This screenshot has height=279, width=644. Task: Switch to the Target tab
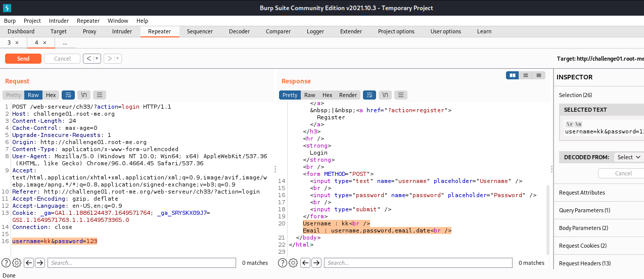(59, 31)
